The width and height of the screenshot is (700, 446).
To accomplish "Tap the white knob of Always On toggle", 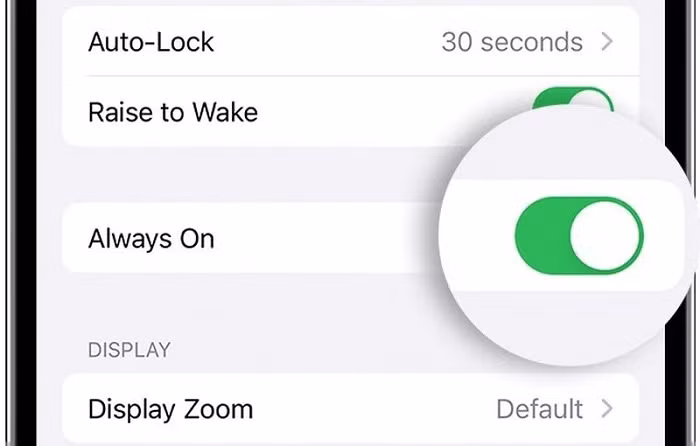I will click(x=606, y=237).
